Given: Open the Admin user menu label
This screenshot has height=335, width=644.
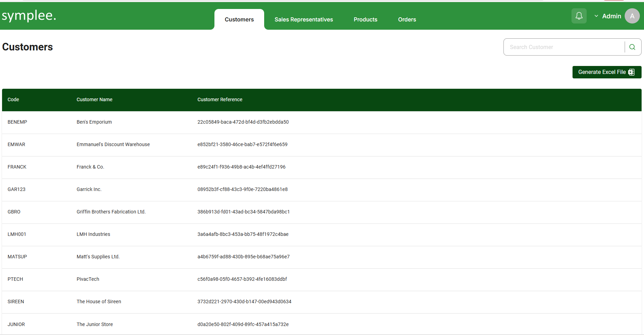Looking at the screenshot, I should [611, 16].
